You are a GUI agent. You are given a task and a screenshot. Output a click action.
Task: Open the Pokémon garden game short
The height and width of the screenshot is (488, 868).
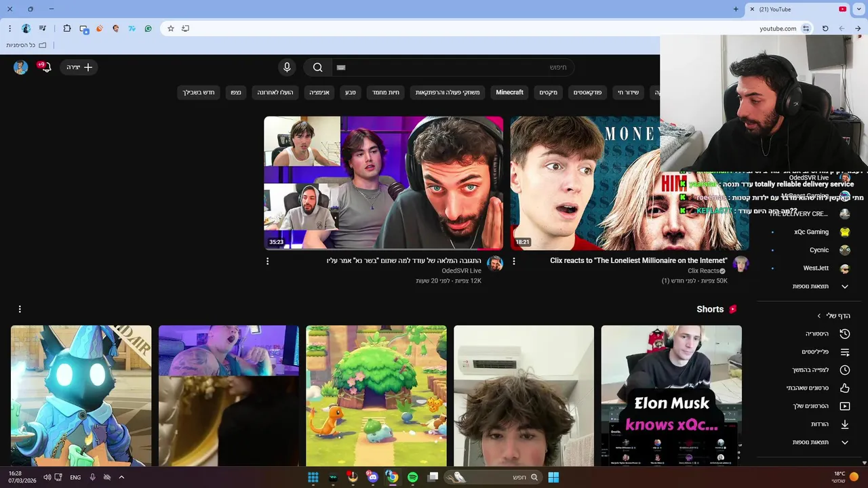[x=376, y=396]
